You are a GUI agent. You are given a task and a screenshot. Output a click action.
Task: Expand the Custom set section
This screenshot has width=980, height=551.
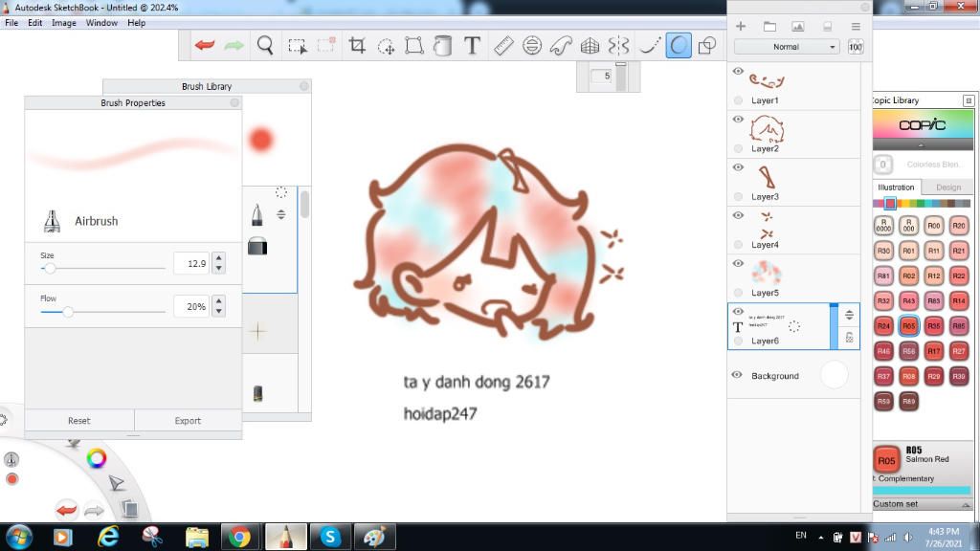(966, 505)
